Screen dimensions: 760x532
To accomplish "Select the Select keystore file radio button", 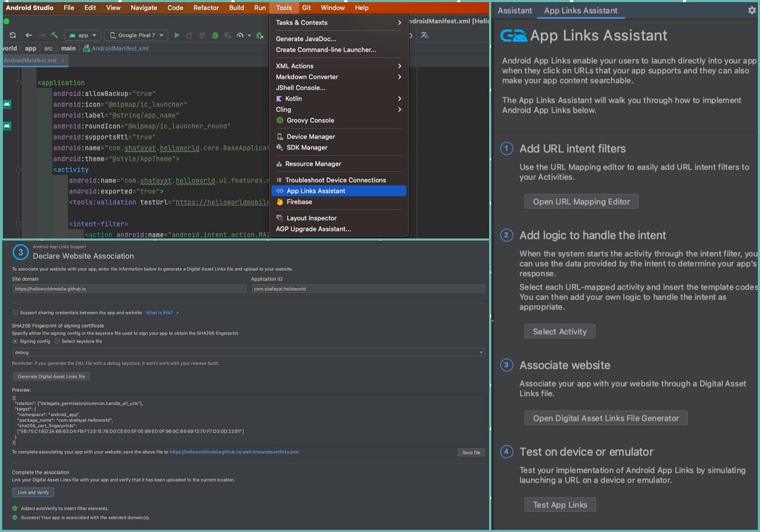I will [57, 341].
